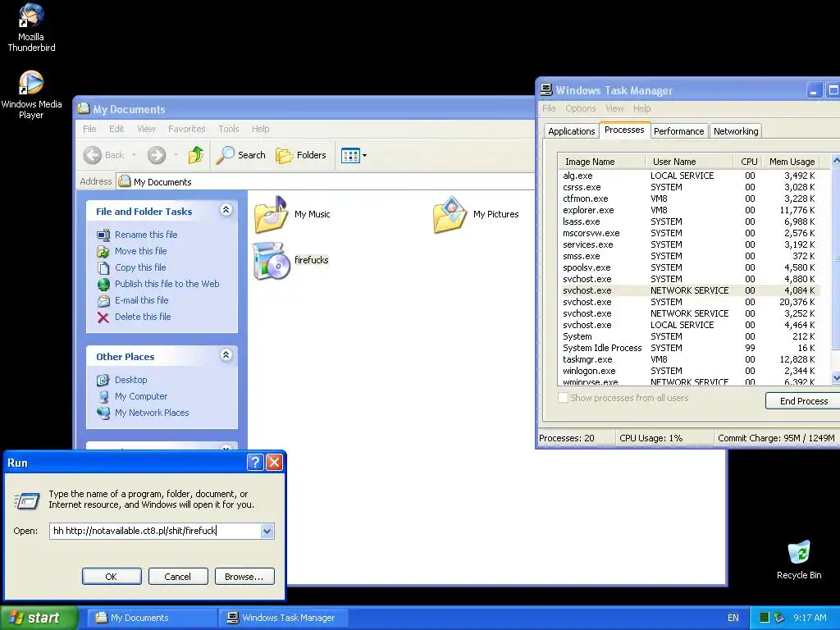Image resolution: width=840 pixels, height=630 pixels.
Task: Open the View menu in Task Manager
Action: point(614,109)
